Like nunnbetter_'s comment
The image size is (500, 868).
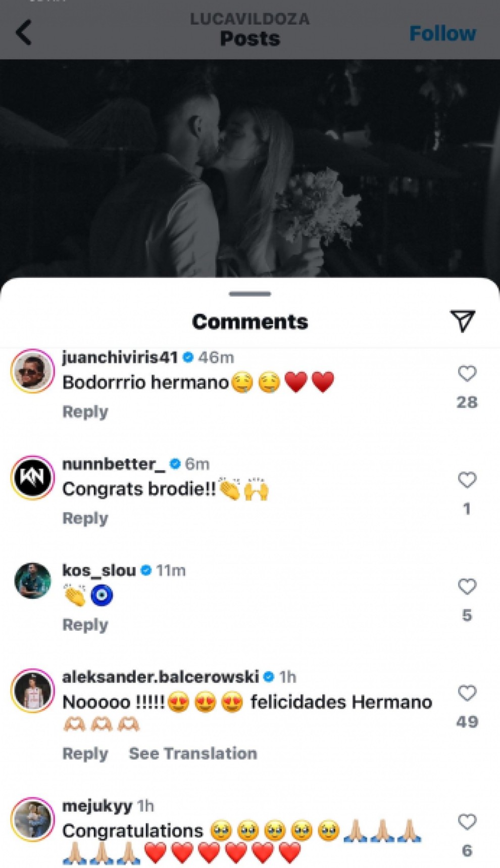467,480
